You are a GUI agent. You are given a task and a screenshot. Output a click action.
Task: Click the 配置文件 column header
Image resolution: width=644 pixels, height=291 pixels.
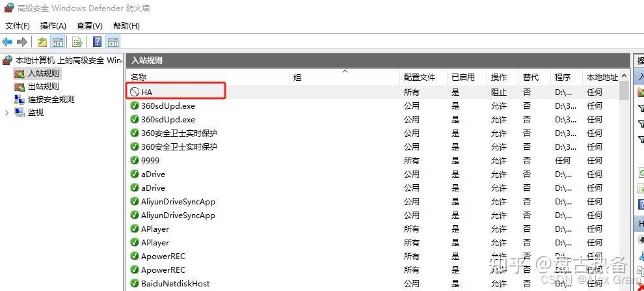420,77
